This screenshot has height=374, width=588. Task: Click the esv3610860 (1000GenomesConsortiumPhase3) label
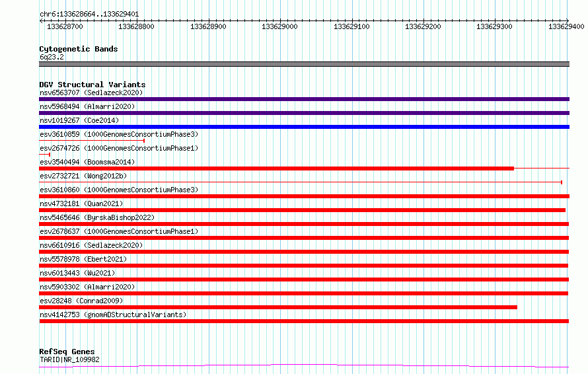pyautogui.click(x=119, y=190)
